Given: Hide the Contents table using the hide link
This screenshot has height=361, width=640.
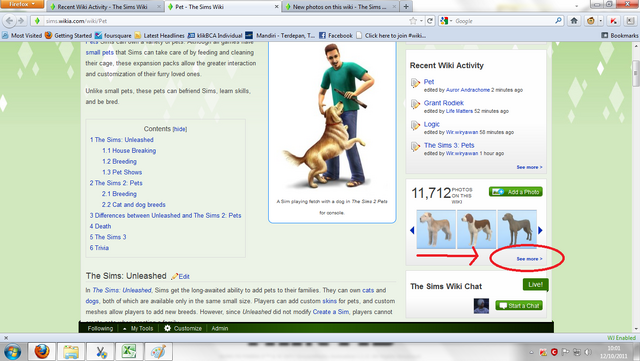Looking at the screenshot, I should [x=180, y=129].
